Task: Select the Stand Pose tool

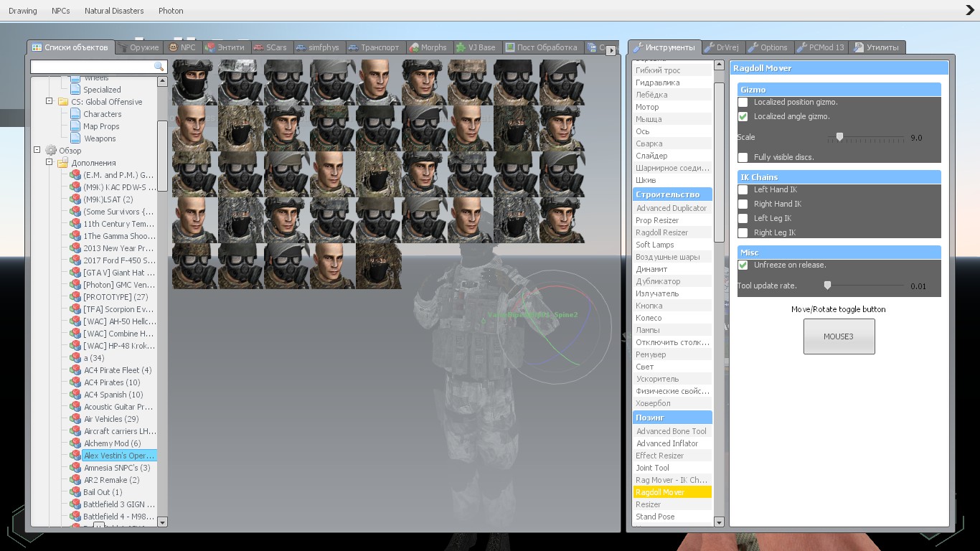Action: (x=672, y=517)
